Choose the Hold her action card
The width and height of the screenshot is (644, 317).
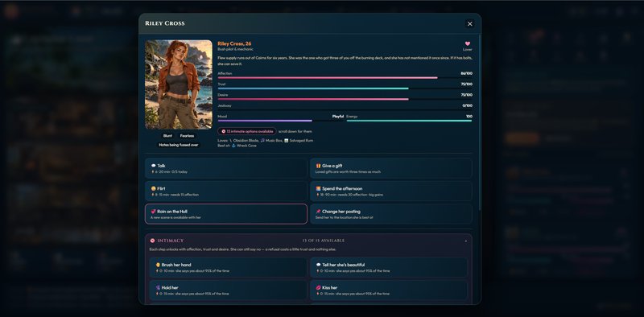click(x=229, y=290)
